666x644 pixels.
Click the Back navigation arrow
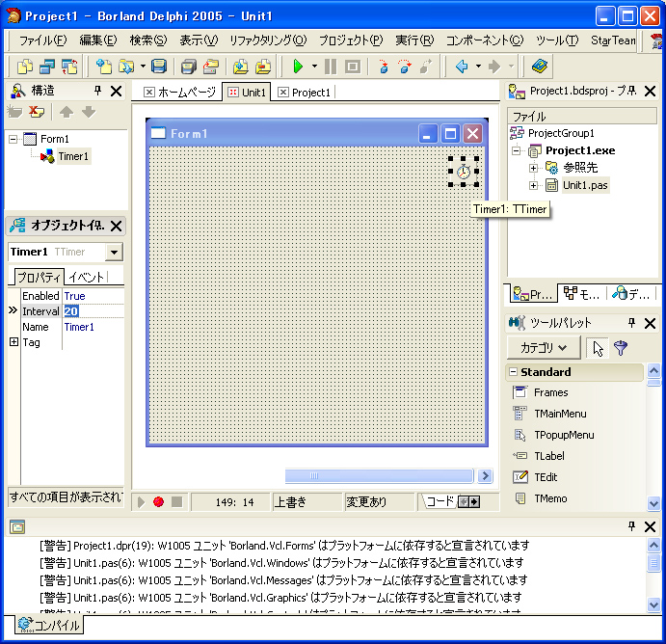pyautogui.click(x=462, y=67)
